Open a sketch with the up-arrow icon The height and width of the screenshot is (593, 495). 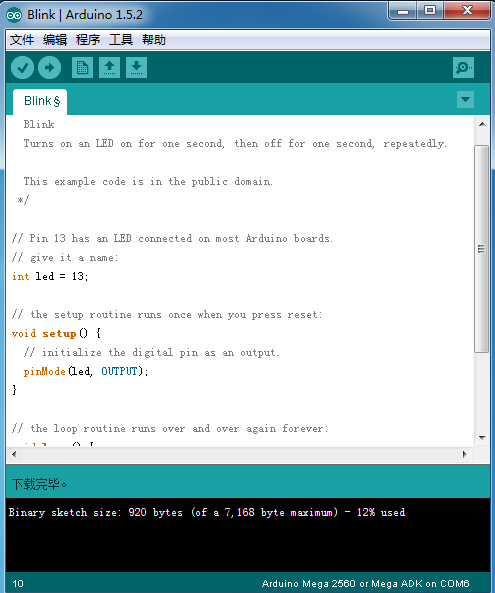[x=110, y=68]
